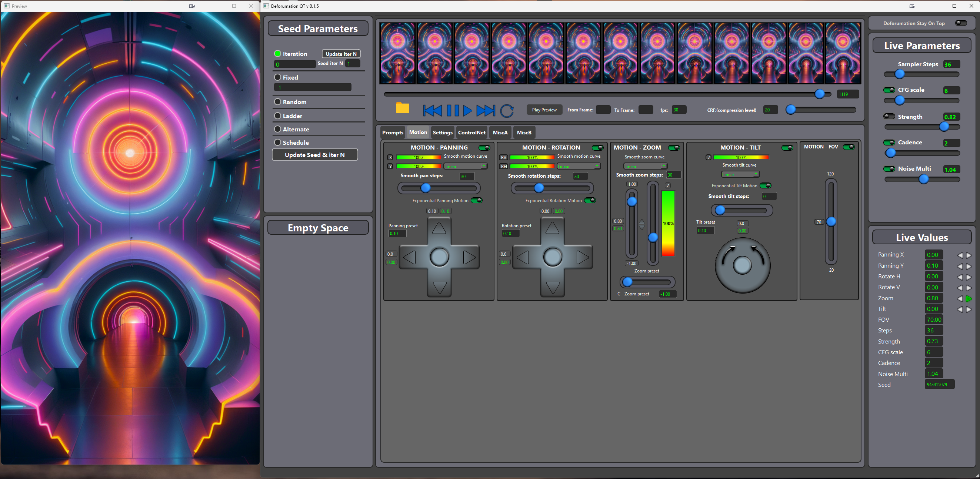Select the Random seed radio button

[x=278, y=102]
